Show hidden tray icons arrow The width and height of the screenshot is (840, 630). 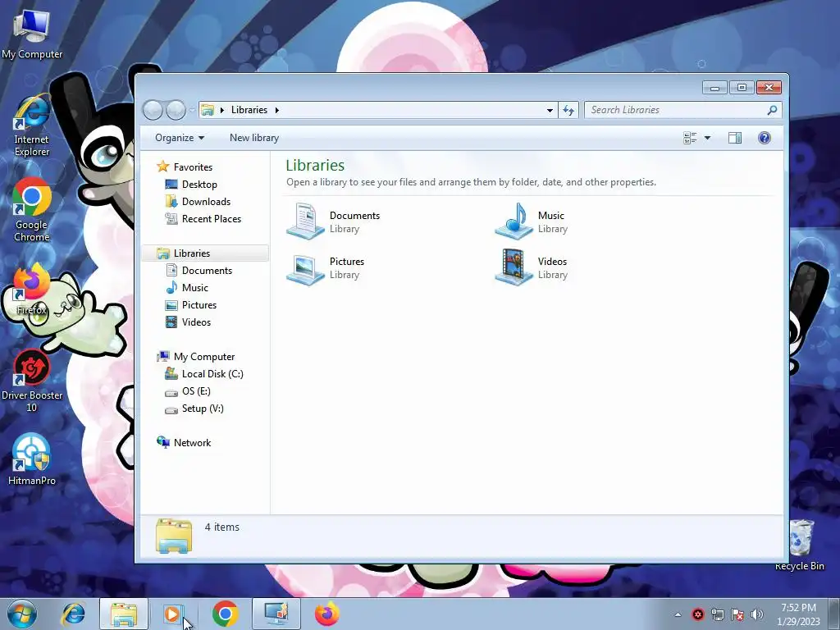coord(678,615)
